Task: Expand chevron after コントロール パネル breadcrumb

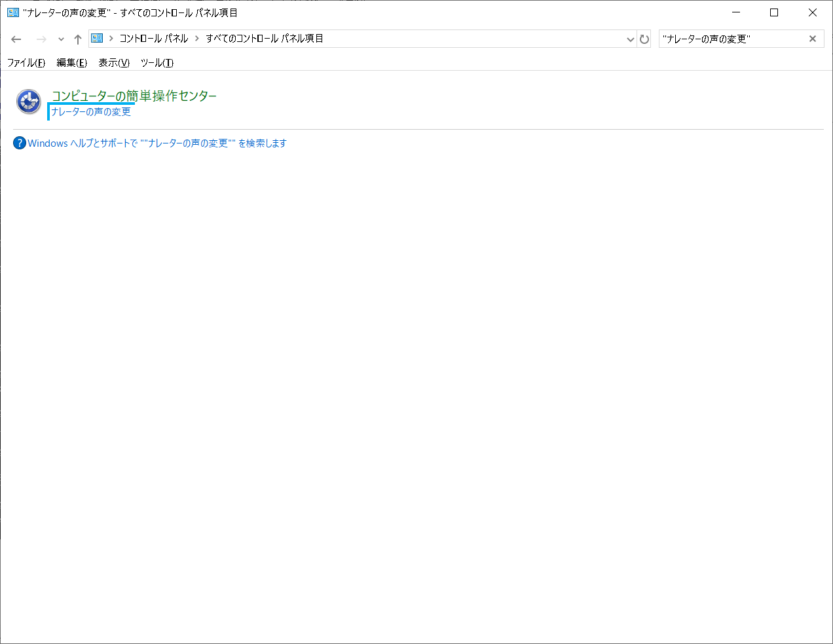Action: (196, 39)
